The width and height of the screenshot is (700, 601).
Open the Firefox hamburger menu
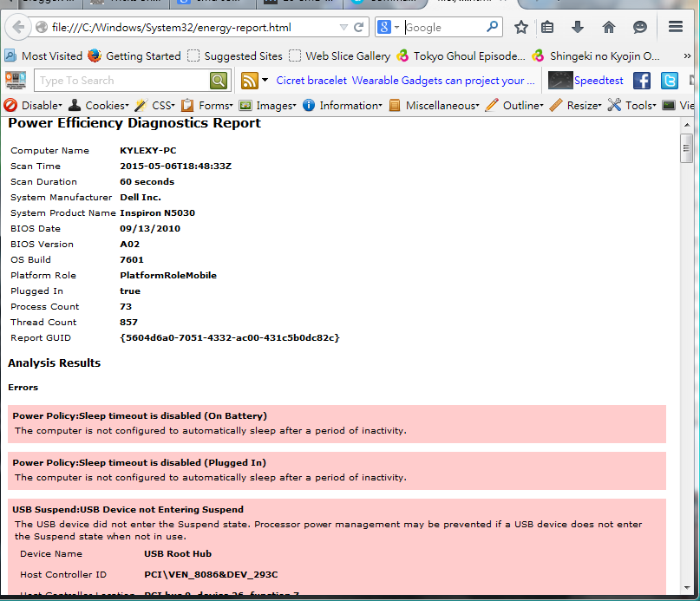point(676,27)
